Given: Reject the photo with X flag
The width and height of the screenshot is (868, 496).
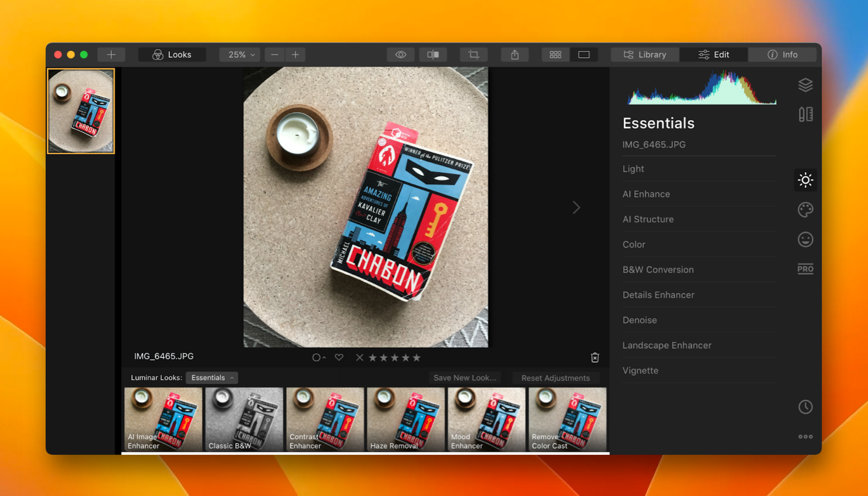Looking at the screenshot, I should pyautogui.click(x=359, y=358).
